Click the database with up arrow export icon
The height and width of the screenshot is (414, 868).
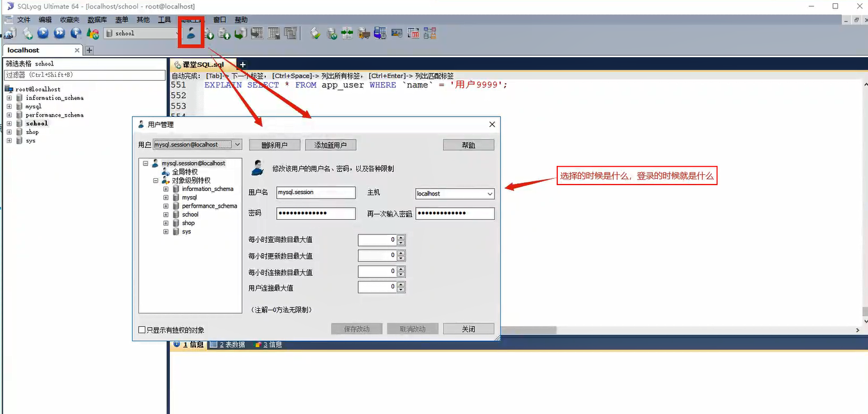point(225,33)
